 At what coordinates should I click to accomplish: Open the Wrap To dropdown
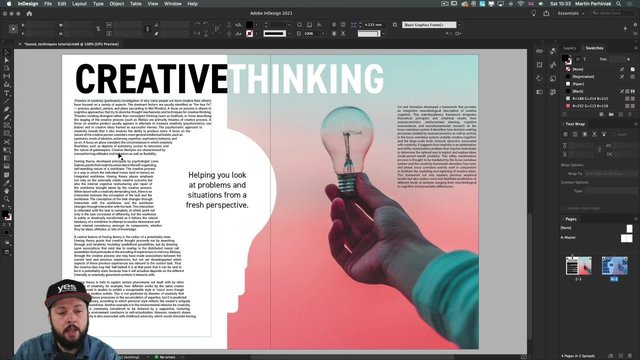pos(610,173)
